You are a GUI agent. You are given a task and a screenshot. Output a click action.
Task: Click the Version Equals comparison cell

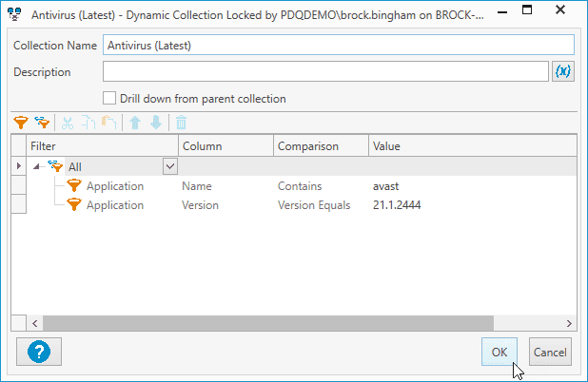pos(314,205)
